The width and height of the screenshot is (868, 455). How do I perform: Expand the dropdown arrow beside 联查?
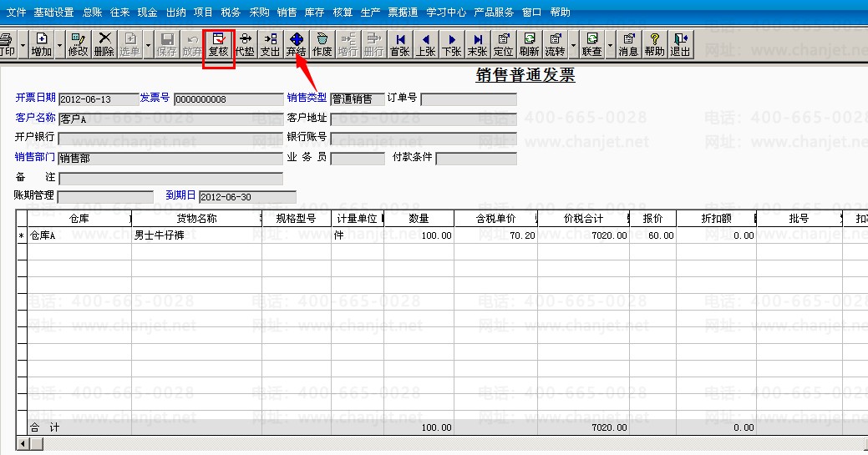pos(610,44)
